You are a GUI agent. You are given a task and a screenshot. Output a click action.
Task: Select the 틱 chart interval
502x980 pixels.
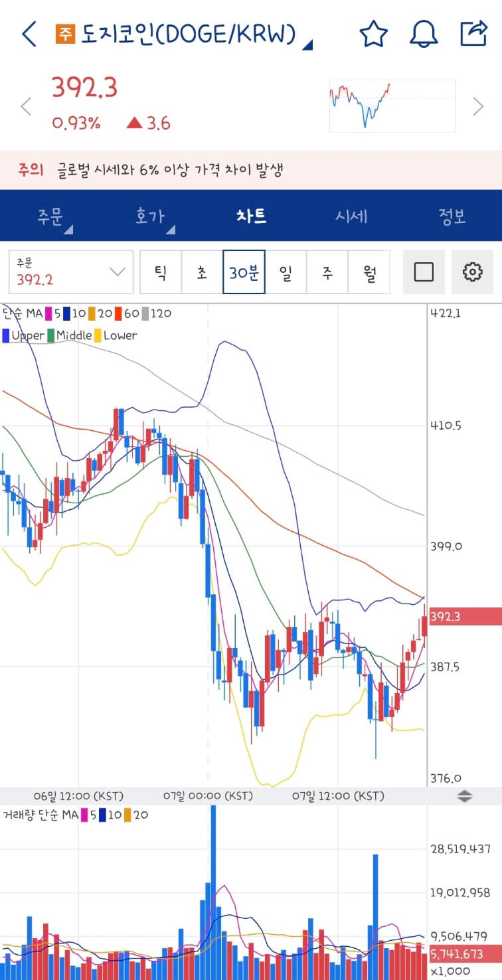(161, 272)
